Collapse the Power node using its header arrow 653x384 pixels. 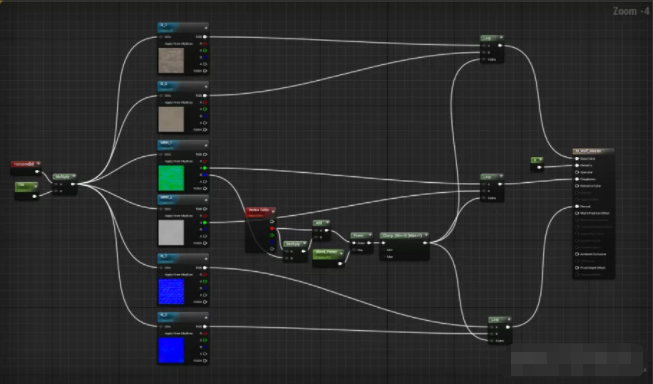pos(369,236)
